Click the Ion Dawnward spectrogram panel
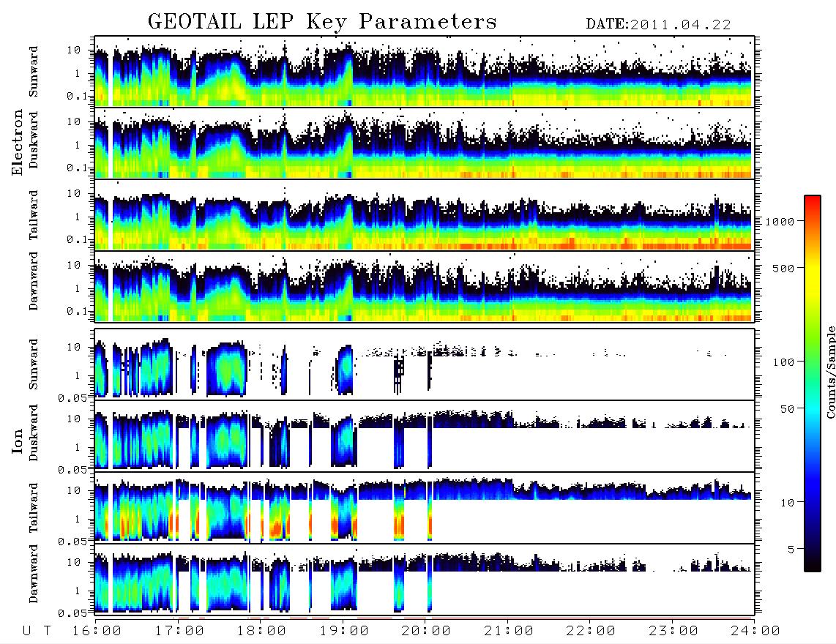836x644 pixels. pos(425,579)
